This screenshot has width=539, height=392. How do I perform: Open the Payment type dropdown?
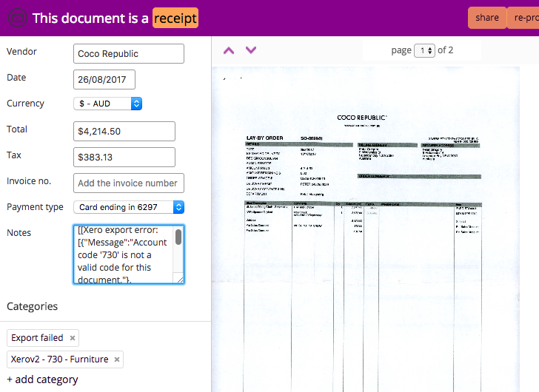129,207
